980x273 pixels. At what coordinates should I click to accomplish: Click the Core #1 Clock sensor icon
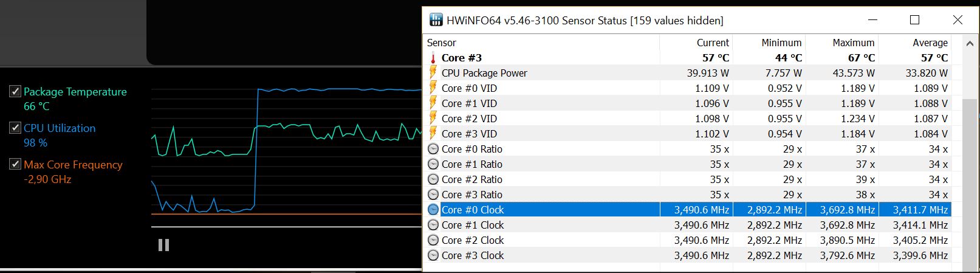point(433,225)
